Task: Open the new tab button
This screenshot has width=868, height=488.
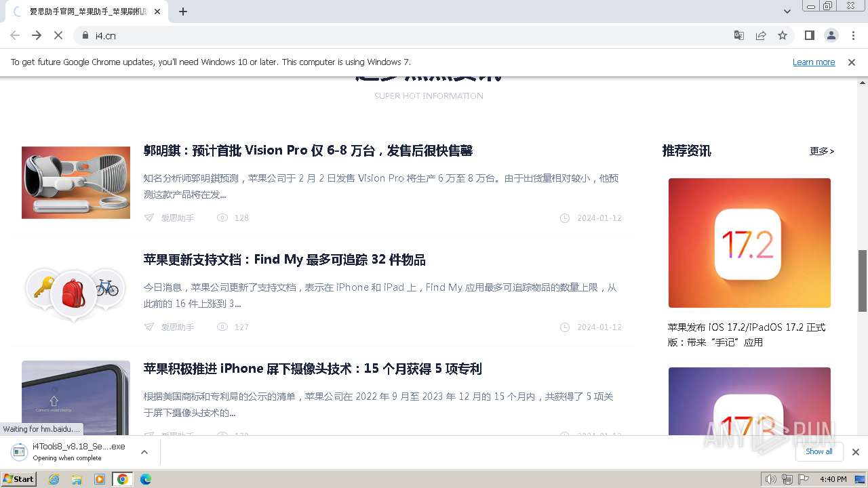Action: point(183,12)
